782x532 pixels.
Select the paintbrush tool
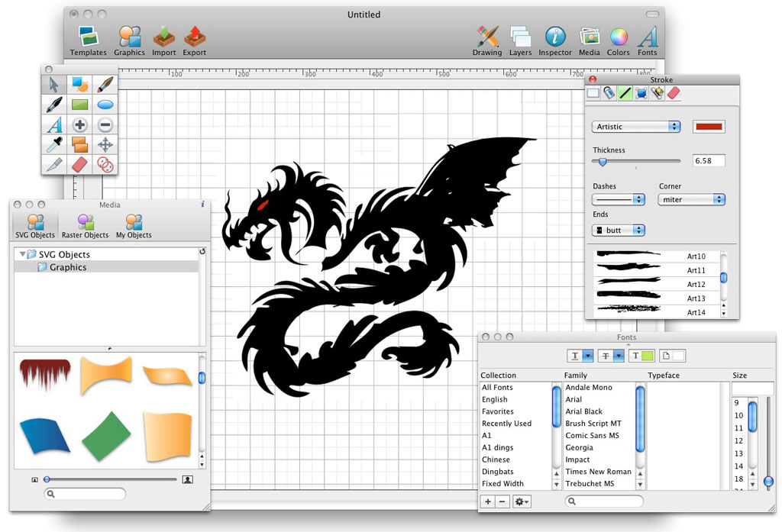pyautogui.click(x=105, y=85)
